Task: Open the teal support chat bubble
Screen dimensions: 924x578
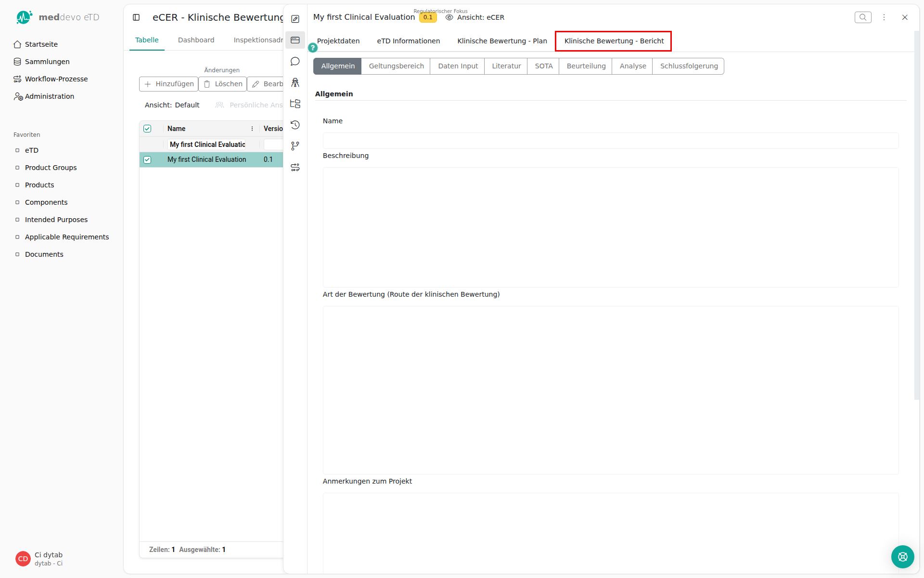Action: tap(902, 557)
